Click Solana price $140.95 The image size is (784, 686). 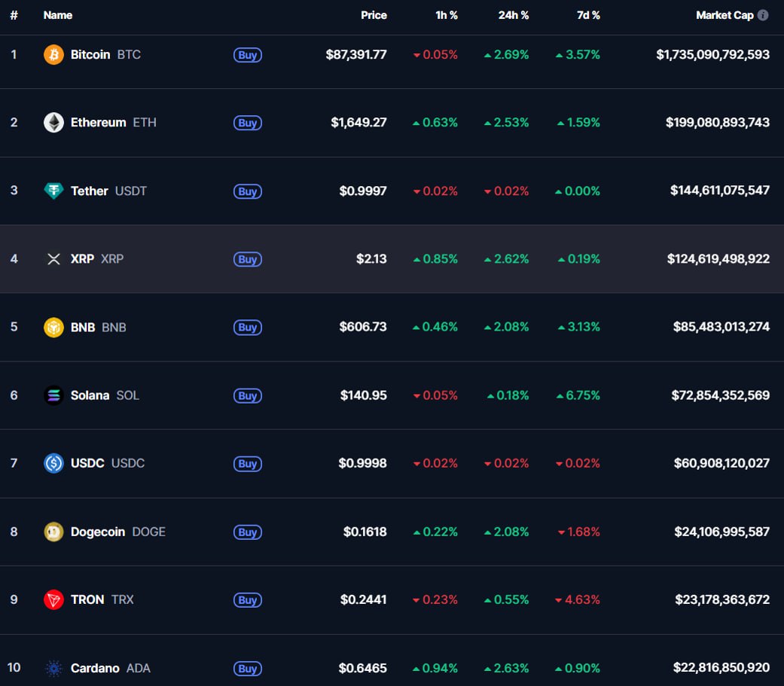pyautogui.click(x=364, y=395)
